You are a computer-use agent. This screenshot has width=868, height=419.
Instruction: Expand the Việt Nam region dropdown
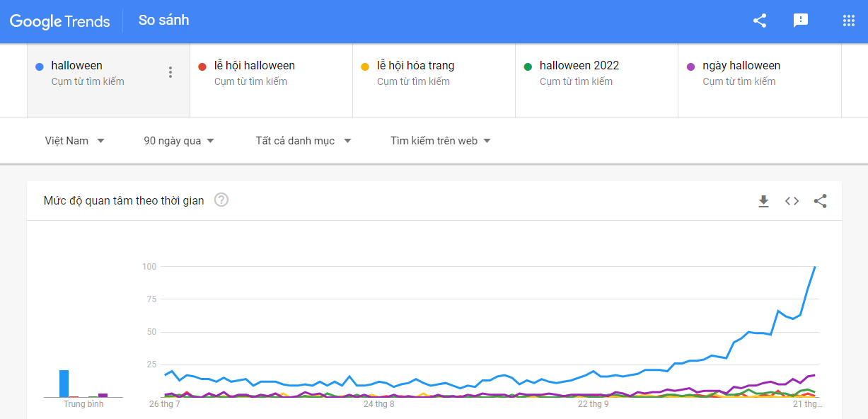75,141
